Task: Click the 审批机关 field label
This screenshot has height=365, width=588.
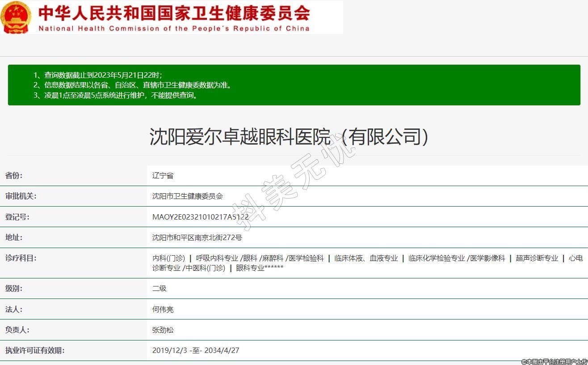Action: click(x=21, y=196)
